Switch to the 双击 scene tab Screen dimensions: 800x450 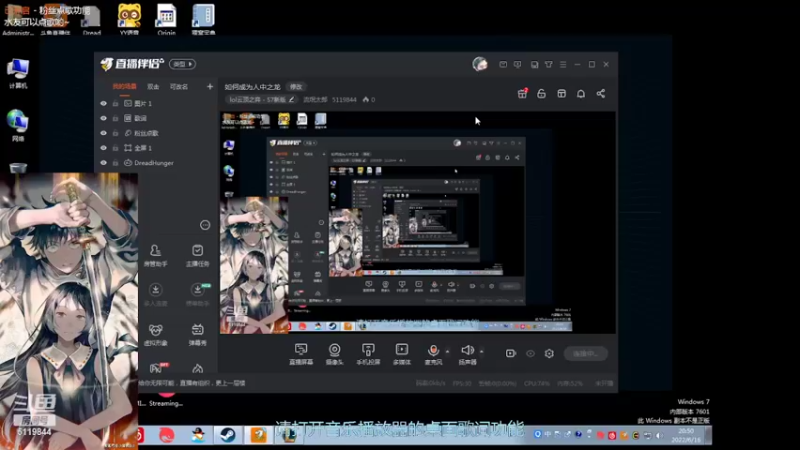click(153, 87)
